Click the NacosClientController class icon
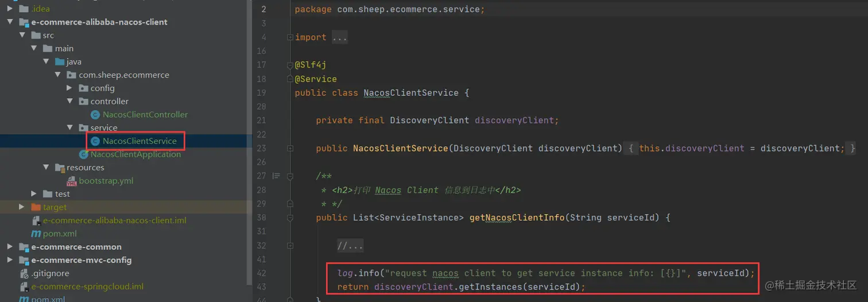868x302 pixels. pyautogui.click(x=95, y=114)
